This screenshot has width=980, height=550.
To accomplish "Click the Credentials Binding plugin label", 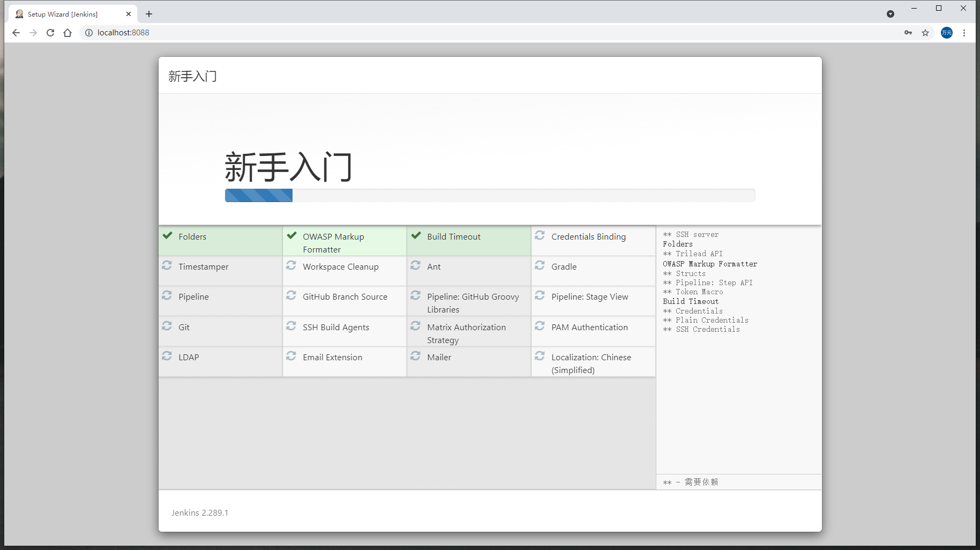I will (x=588, y=236).
